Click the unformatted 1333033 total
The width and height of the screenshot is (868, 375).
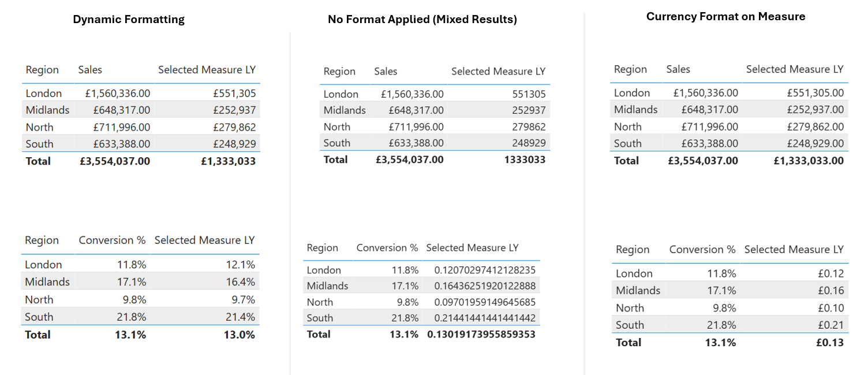(525, 159)
